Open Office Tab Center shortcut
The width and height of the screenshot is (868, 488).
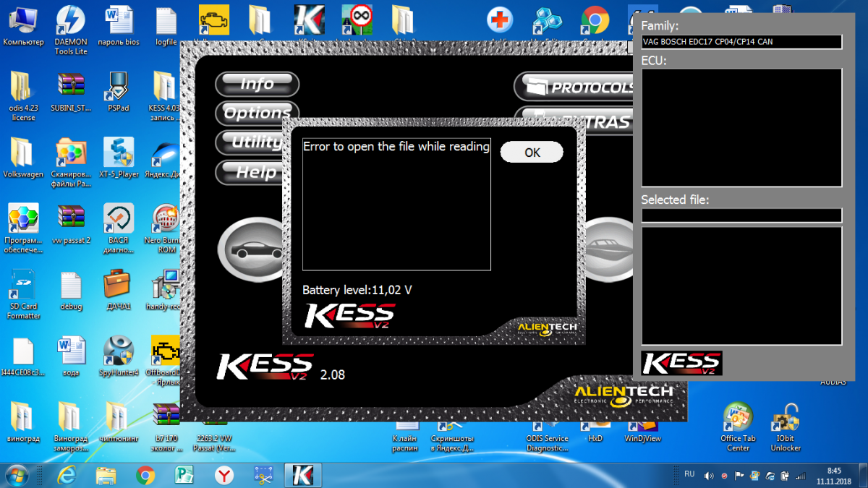tap(738, 427)
